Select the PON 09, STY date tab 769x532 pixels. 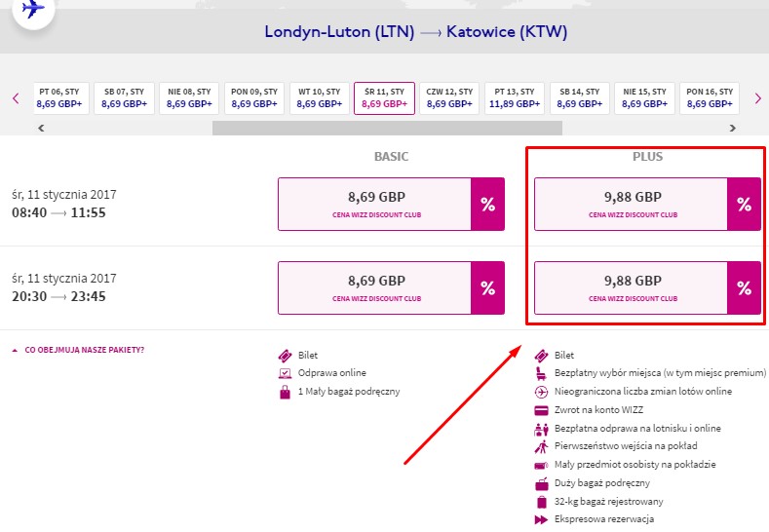click(x=254, y=98)
